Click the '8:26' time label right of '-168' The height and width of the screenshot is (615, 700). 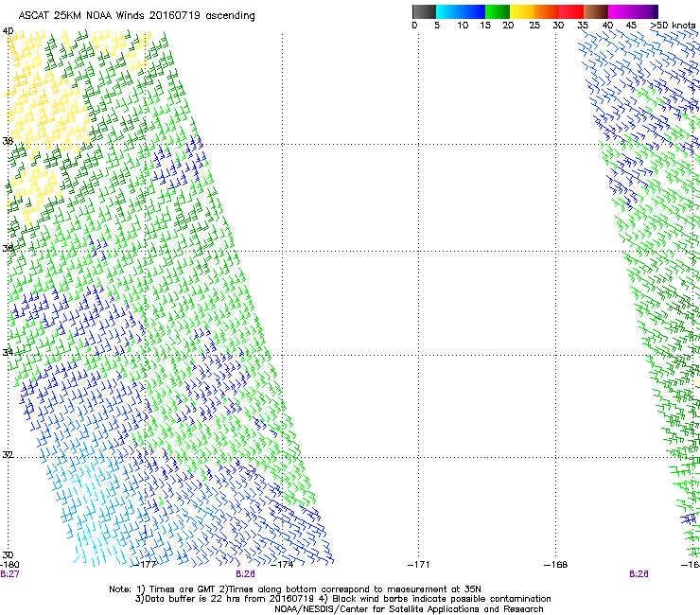pos(639,574)
